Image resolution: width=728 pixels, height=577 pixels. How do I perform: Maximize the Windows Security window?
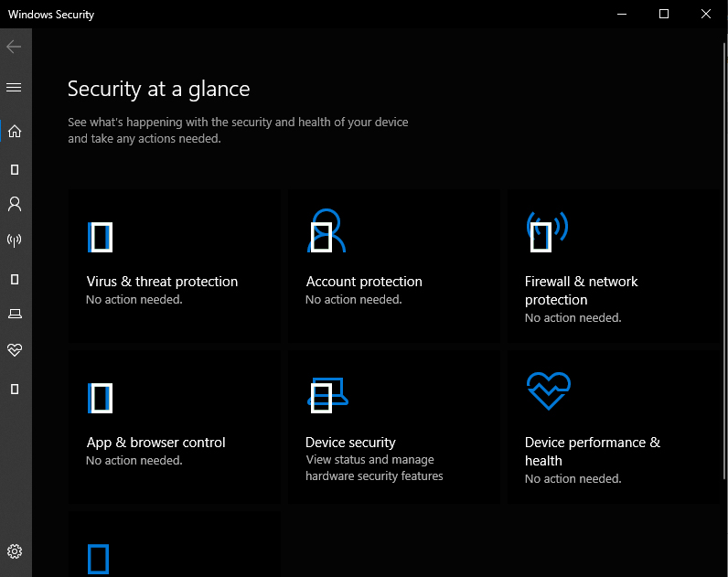click(x=664, y=14)
